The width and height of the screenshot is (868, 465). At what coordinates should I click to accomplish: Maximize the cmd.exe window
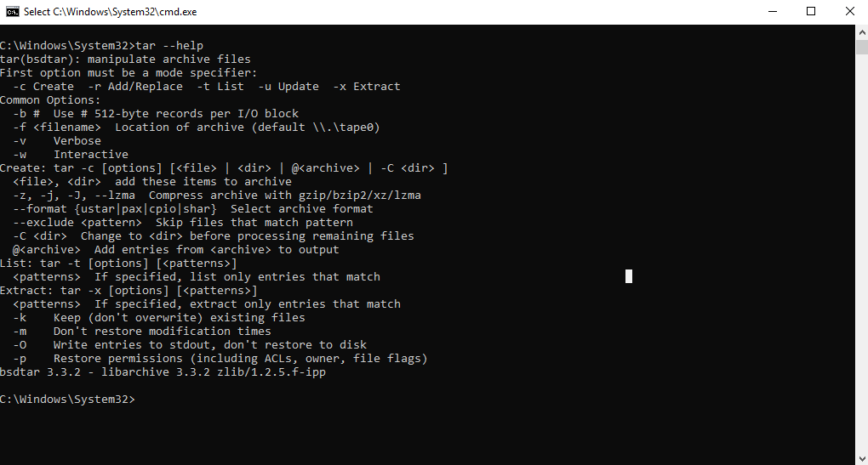[x=810, y=11]
